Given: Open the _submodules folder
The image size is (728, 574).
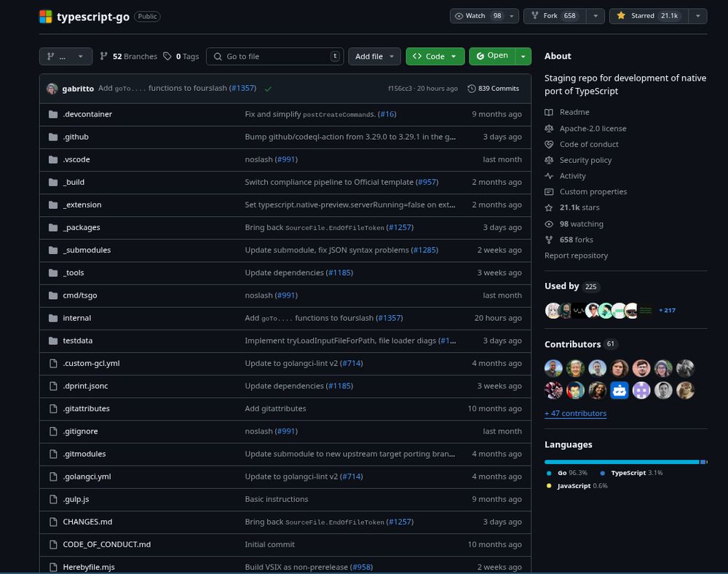Looking at the screenshot, I should tap(87, 250).
